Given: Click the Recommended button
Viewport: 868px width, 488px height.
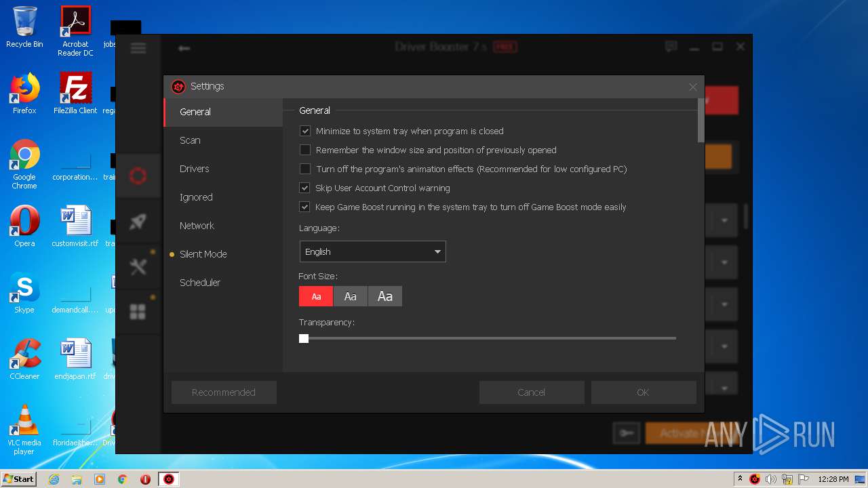Looking at the screenshot, I should coord(224,392).
